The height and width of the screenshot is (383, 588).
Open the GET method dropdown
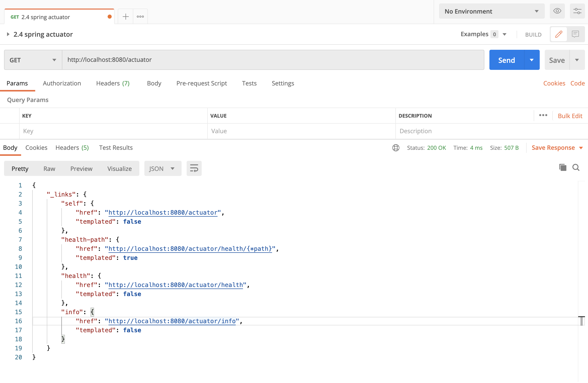coord(33,60)
